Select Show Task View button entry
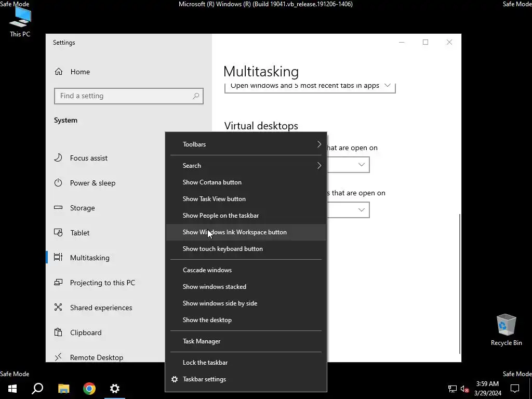 coord(246,199)
